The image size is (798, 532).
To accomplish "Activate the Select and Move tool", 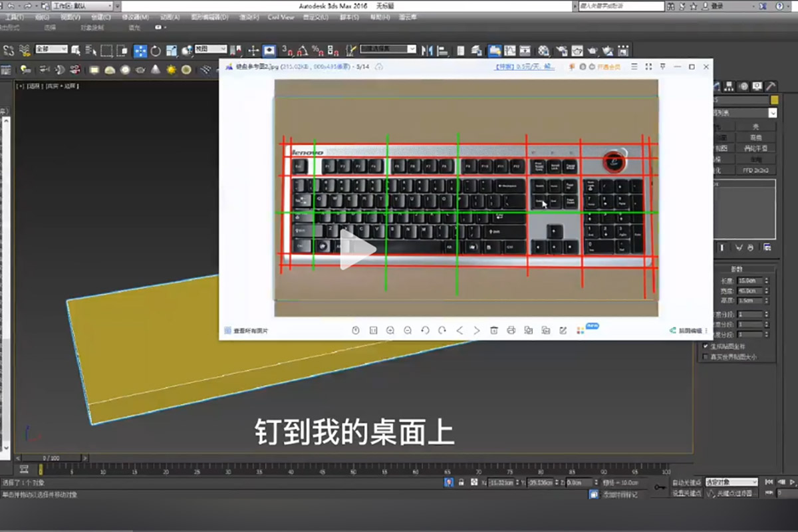I will coord(140,51).
